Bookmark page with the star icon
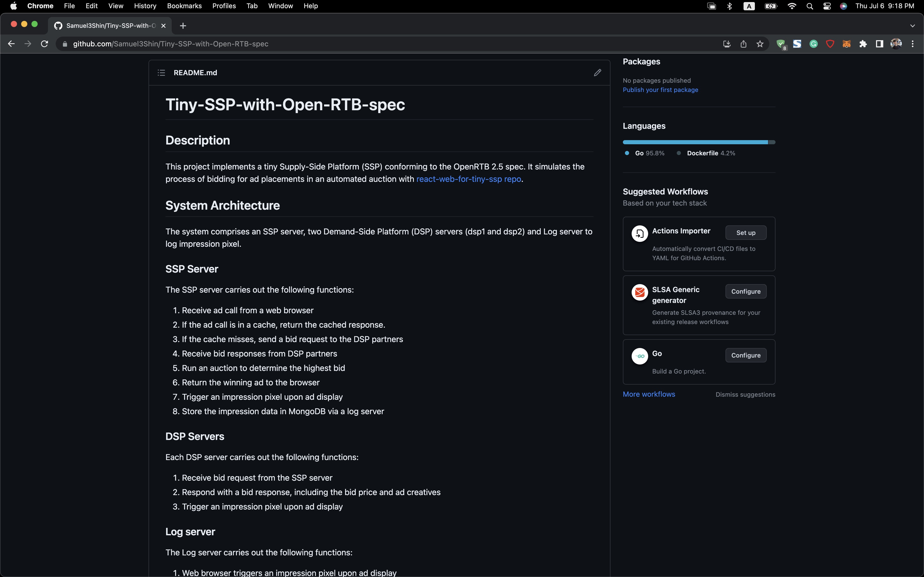 [x=760, y=44]
